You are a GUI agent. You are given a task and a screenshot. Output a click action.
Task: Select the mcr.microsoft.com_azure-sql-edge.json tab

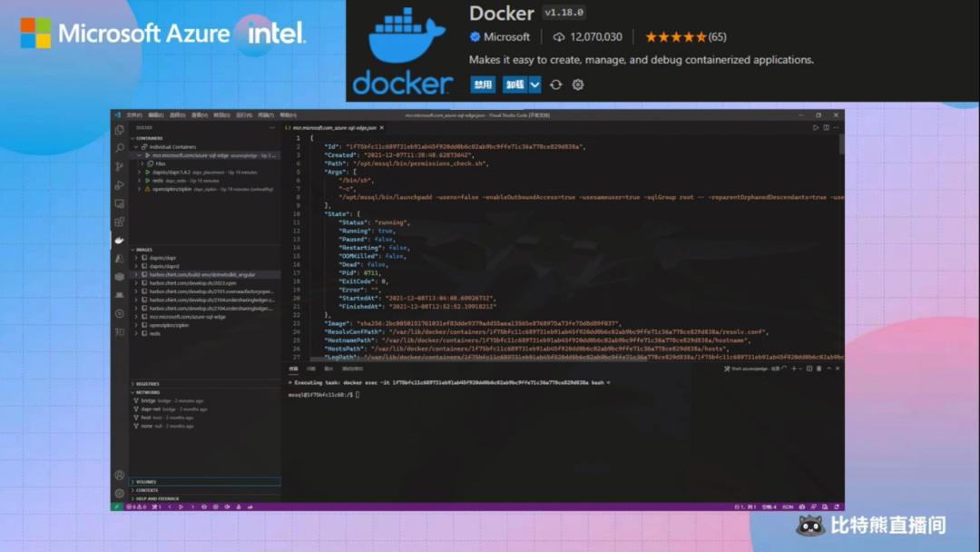tap(334, 127)
